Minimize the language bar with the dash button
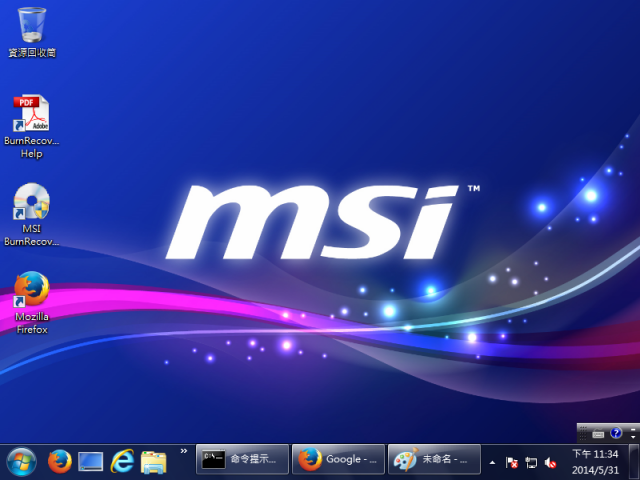Viewport: 640px width, 480px height. [633, 429]
